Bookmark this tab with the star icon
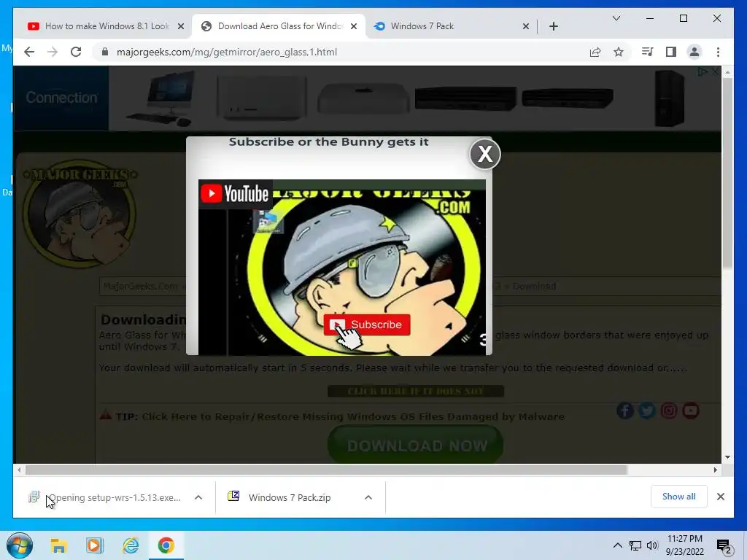The image size is (747, 560). (x=619, y=52)
